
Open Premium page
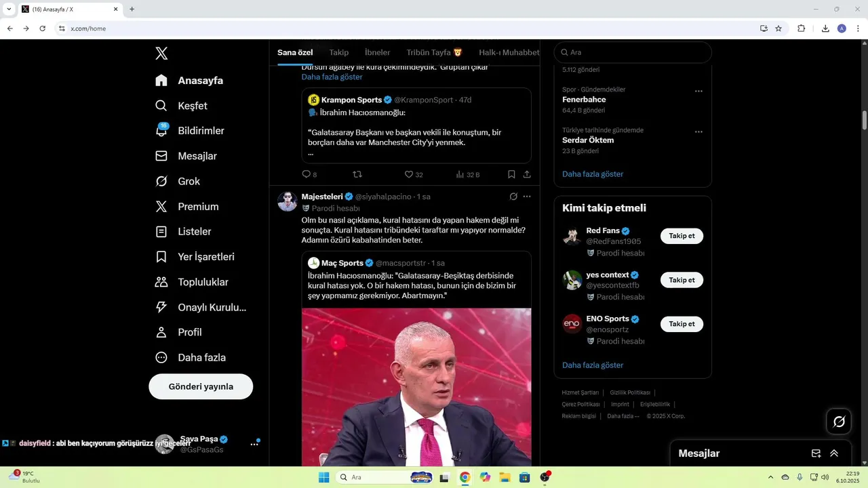click(x=186, y=206)
